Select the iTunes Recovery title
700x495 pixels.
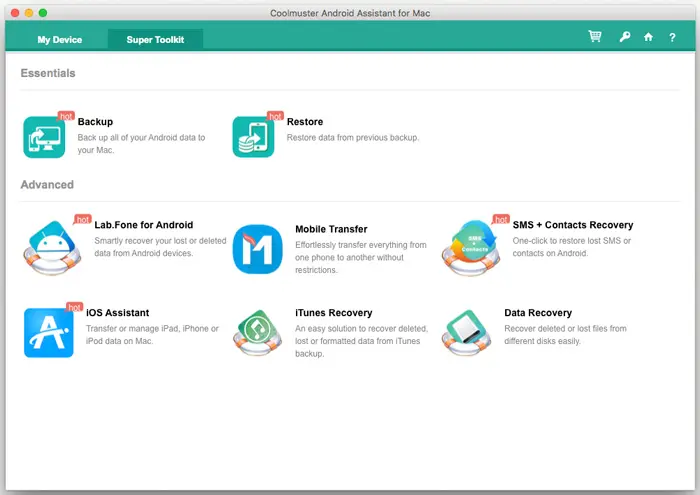[x=333, y=313]
